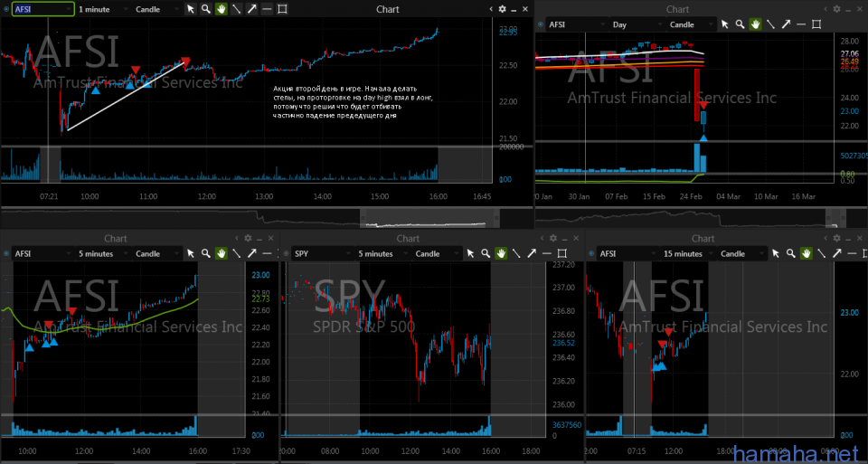Toggle the link dot beside AFSI in the 5 minutes chart
The image size is (868, 464).
[6, 253]
